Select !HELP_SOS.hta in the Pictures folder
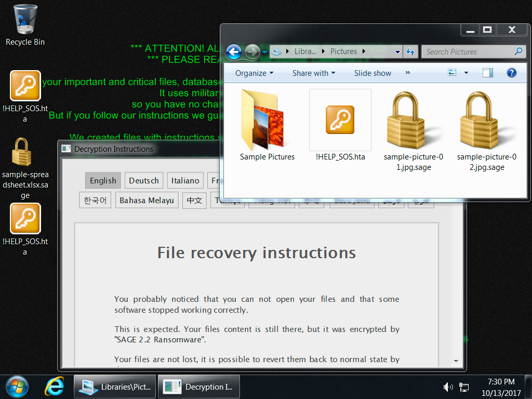The image size is (532, 399). [340, 125]
